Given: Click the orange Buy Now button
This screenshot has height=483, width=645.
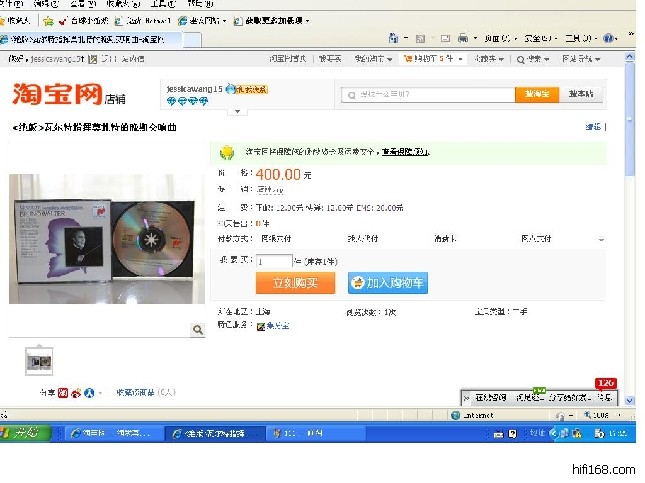Looking at the screenshot, I should point(295,283).
